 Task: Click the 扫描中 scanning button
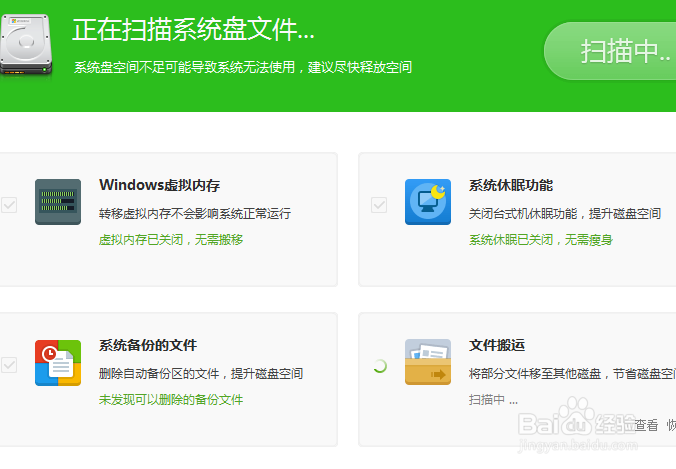click(610, 51)
